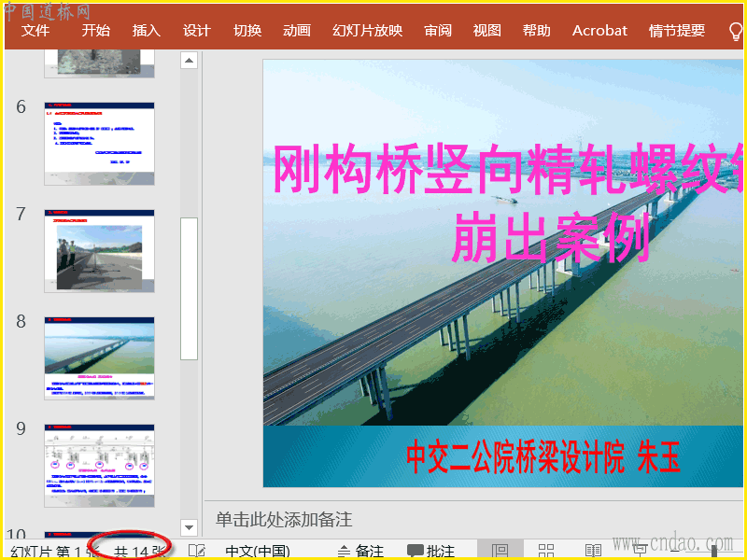Select the 视图 tab
This screenshot has height=560, width=747.
pyautogui.click(x=486, y=31)
